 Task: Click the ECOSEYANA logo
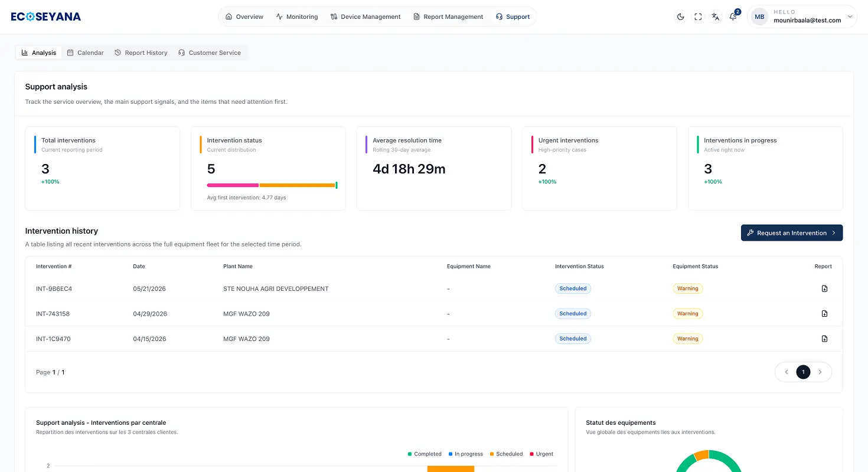(46, 17)
